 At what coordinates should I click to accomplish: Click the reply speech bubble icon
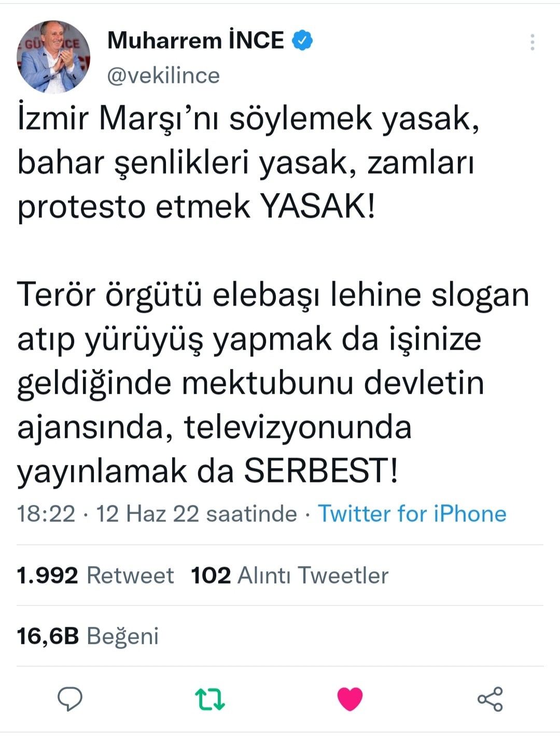(x=69, y=698)
